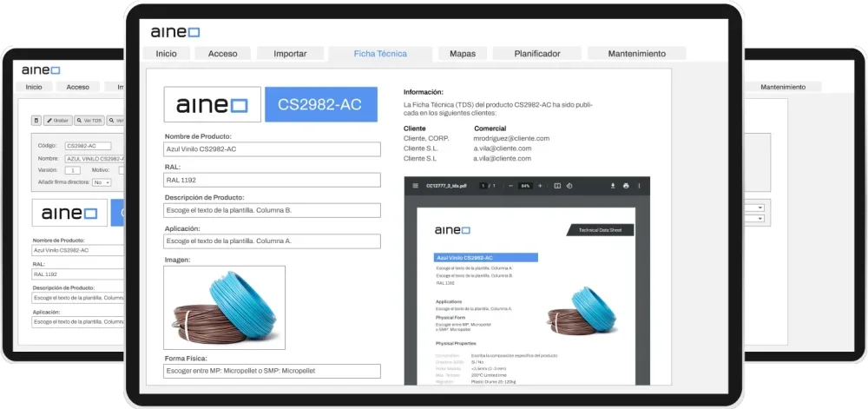Click Cliente, CORP. client entry

(426, 138)
